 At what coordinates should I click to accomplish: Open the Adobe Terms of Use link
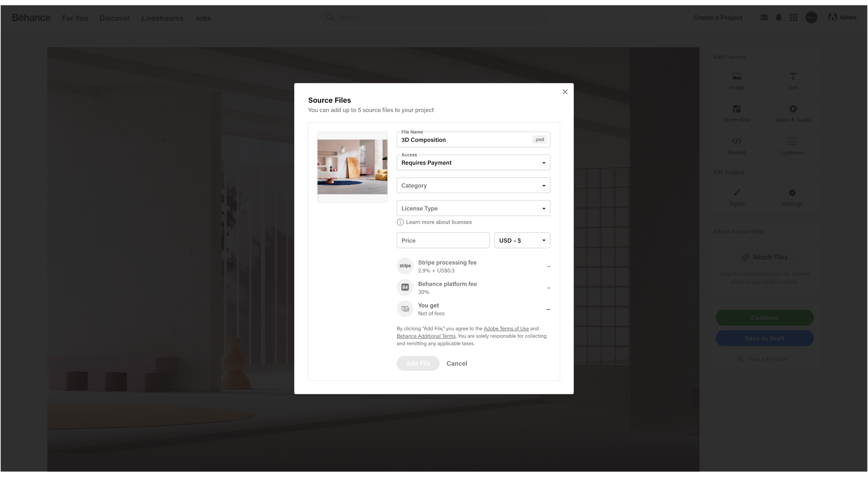pyautogui.click(x=506, y=329)
